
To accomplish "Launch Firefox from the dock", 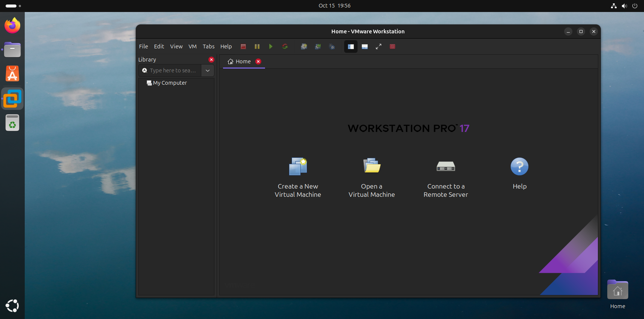I will [12, 25].
